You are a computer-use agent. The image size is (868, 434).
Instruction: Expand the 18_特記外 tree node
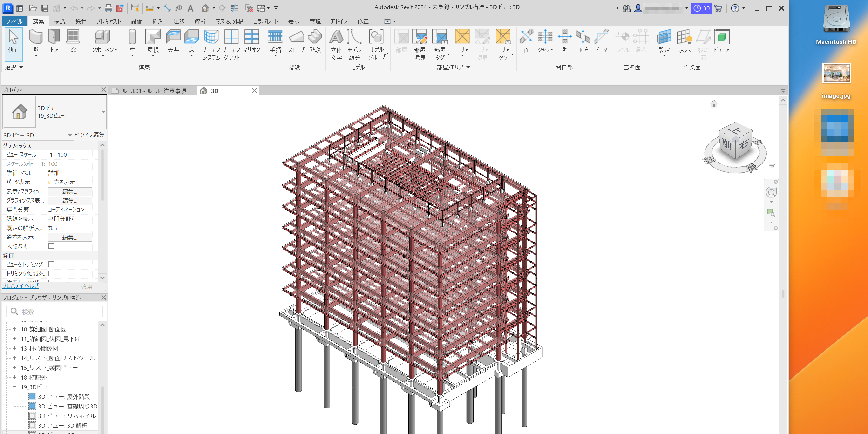pyautogui.click(x=14, y=377)
